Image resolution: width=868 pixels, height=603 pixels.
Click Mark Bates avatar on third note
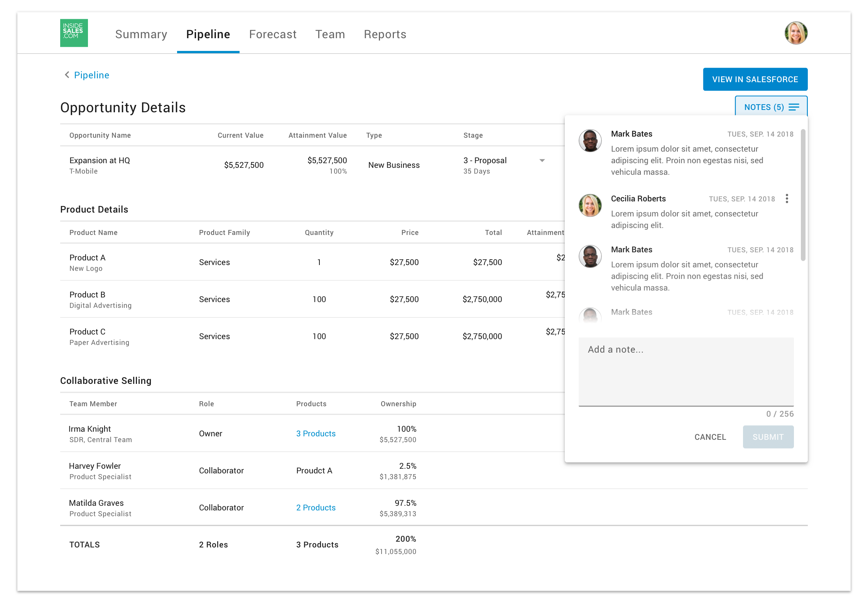click(x=590, y=257)
